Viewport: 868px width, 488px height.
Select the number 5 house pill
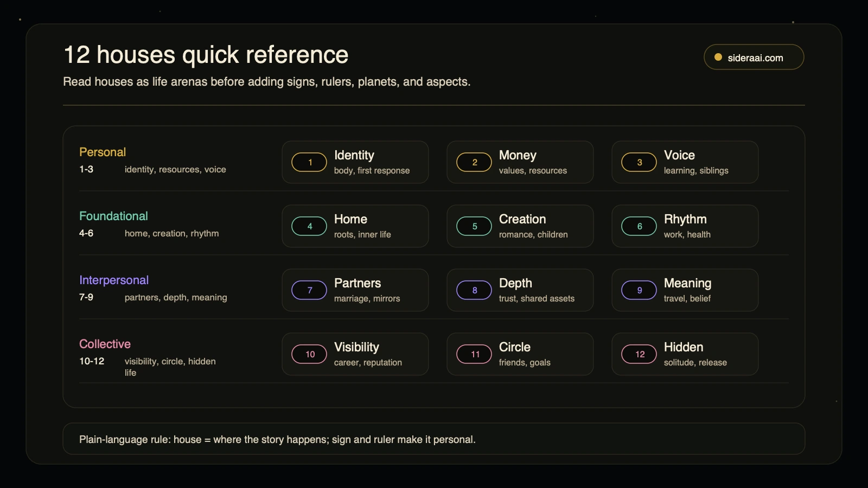(x=474, y=226)
